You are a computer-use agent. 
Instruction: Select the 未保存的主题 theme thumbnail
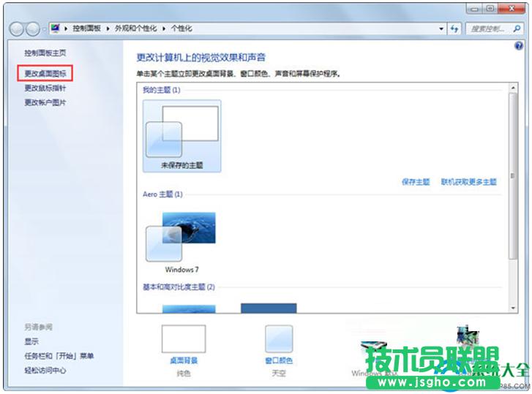(x=182, y=136)
